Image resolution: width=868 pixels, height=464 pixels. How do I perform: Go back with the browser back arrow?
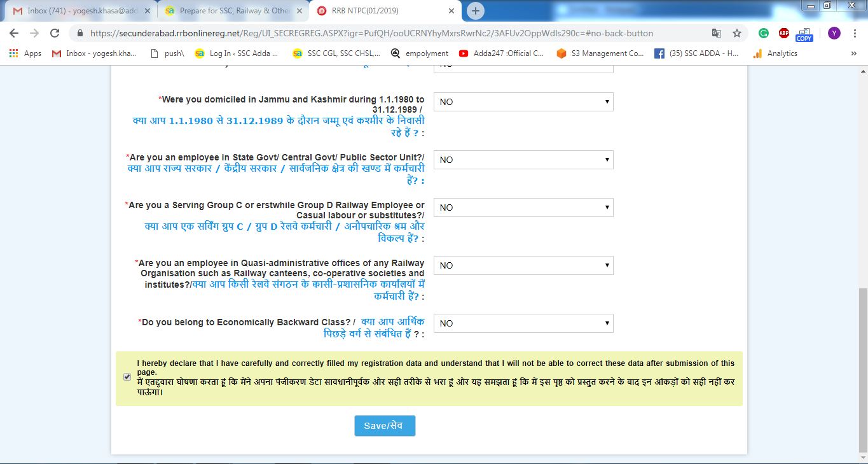14,33
